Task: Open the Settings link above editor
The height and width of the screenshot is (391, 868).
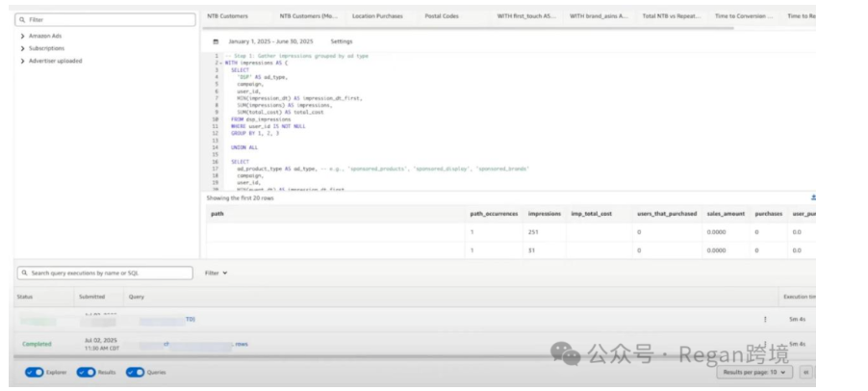Action: (x=341, y=42)
